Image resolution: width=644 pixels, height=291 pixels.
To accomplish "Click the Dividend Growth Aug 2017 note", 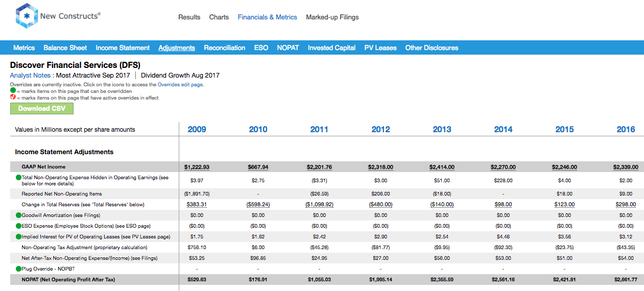I will point(180,75).
